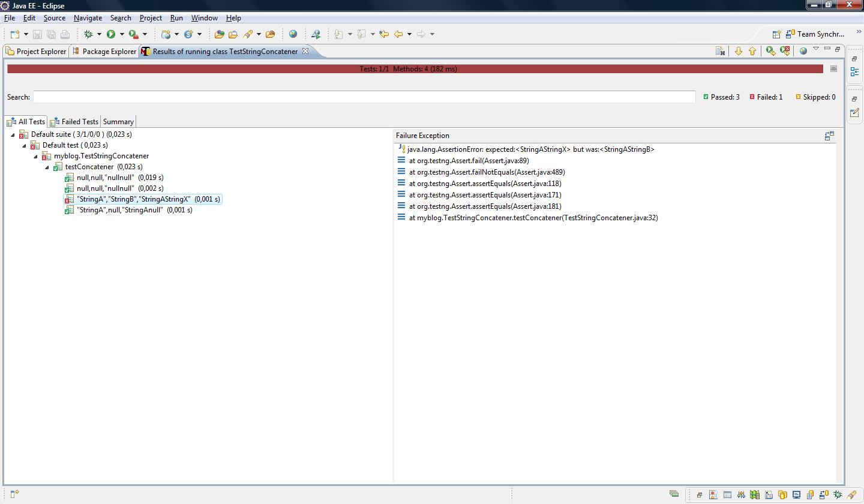
Task: Click inside the Search input field
Action: point(360,97)
